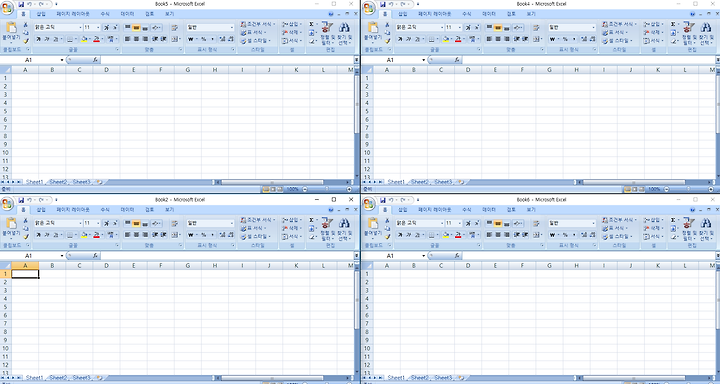Click zoom slider handle in Book5 status bar
Image resolution: width=720 pixels, height=384 pixels.
[327, 189]
